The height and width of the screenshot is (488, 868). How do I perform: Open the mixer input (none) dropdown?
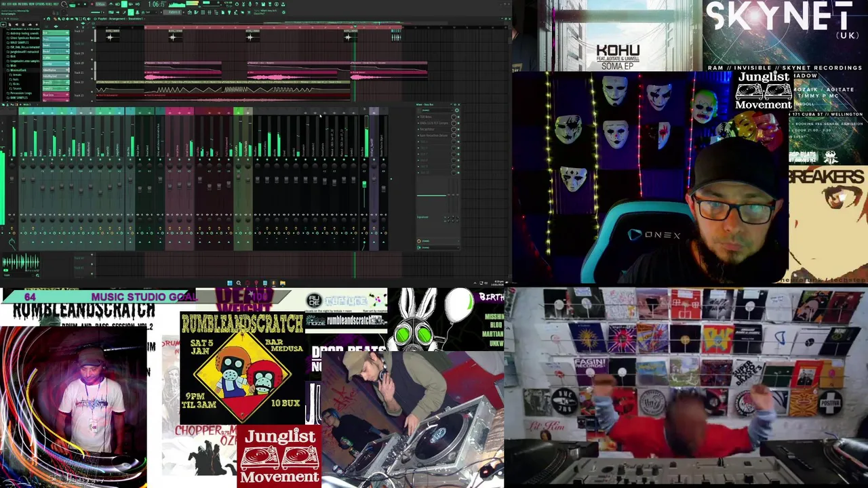tap(437, 110)
